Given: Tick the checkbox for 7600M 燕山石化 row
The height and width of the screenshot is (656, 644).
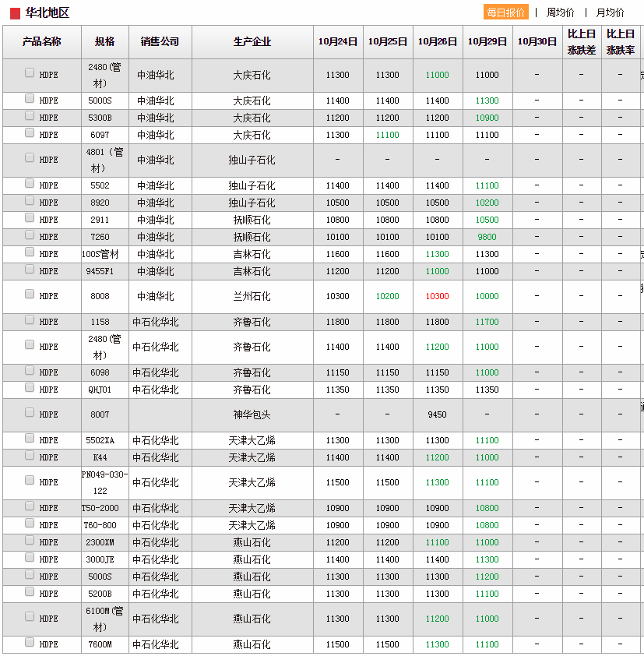Looking at the screenshot, I should [30, 643].
